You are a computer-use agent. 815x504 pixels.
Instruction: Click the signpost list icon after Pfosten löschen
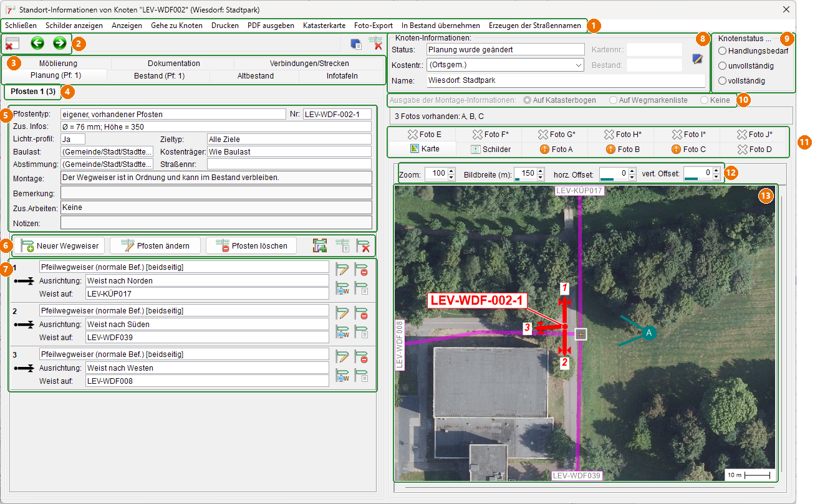tap(342, 245)
